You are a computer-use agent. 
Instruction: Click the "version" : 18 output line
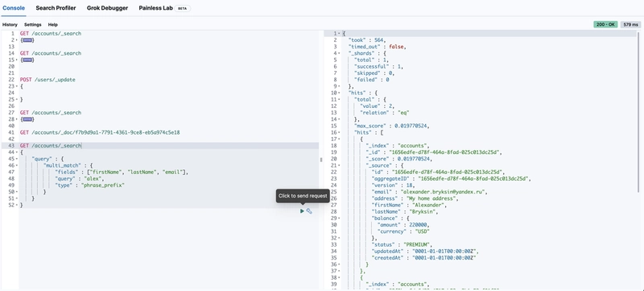393,185
